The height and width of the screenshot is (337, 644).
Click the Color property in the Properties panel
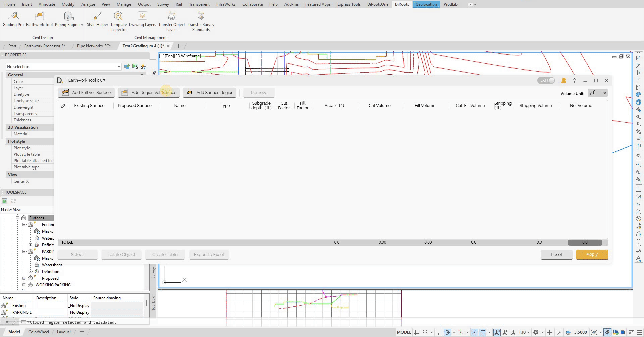pyautogui.click(x=18, y=81)
